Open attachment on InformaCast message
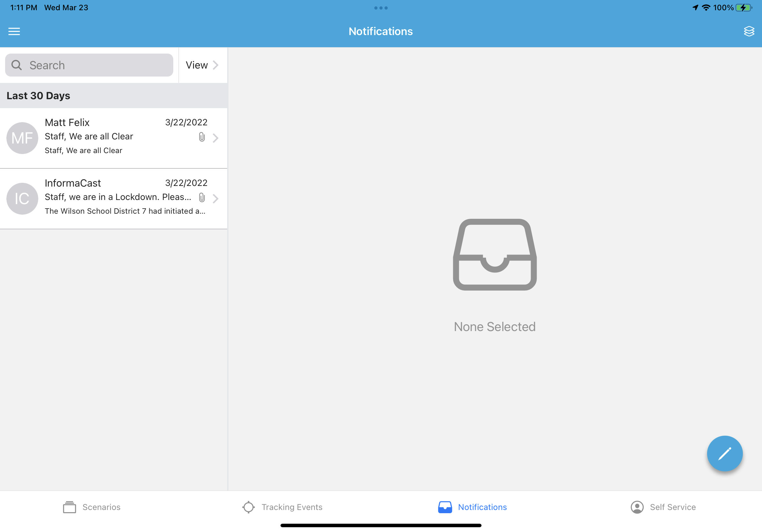Image resolution: width=762 pixels, height=532 pixels. (202, 198)
